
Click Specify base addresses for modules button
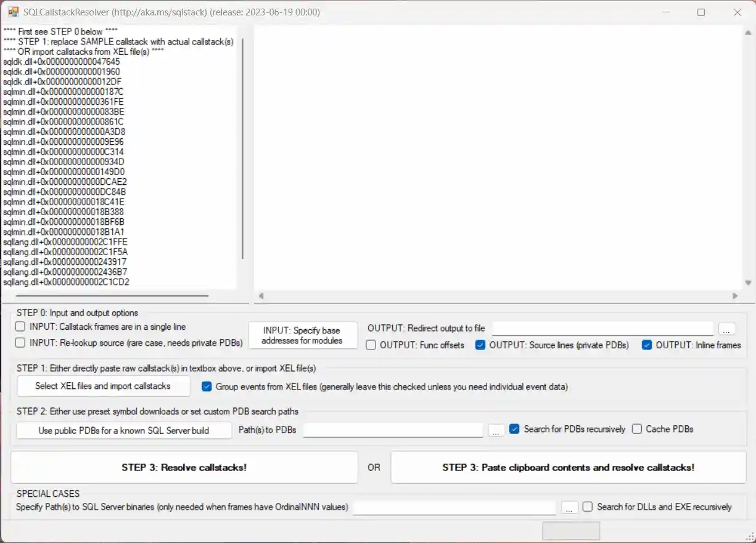[x=302, y=335]
